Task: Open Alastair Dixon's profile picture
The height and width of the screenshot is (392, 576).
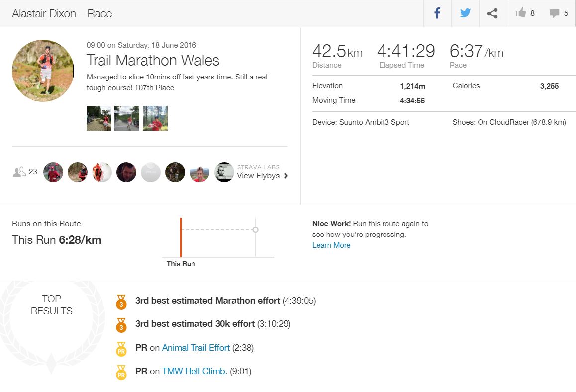Action: coord(43,71)
